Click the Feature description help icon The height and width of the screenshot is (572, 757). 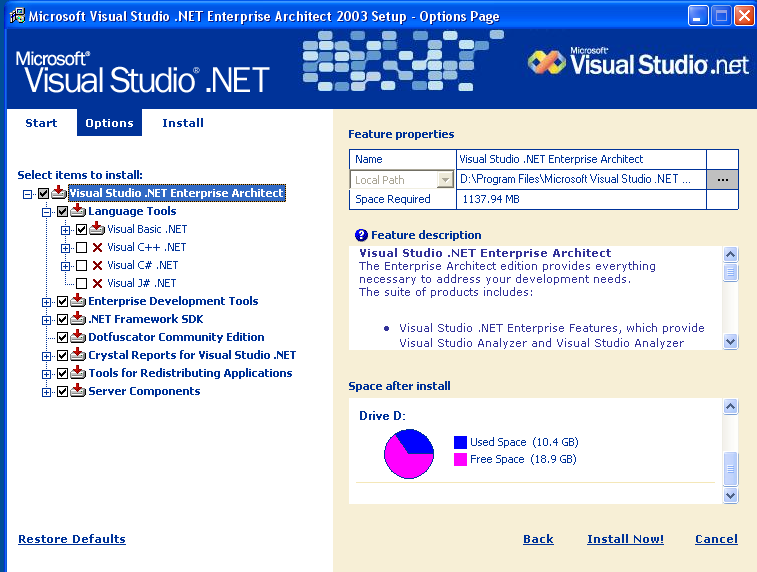pos(361,235)
